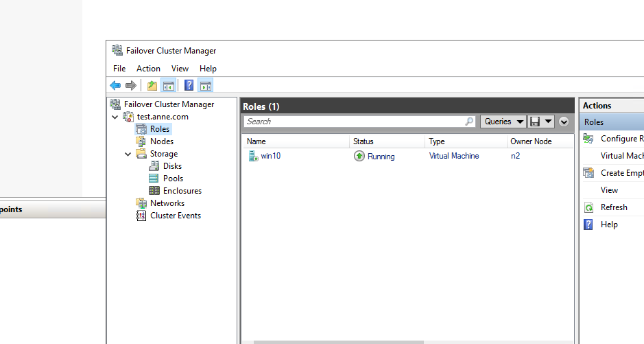
Task: Toggle the Show/Hide Console Tree toolbar icon
Action: coord(169,86)
